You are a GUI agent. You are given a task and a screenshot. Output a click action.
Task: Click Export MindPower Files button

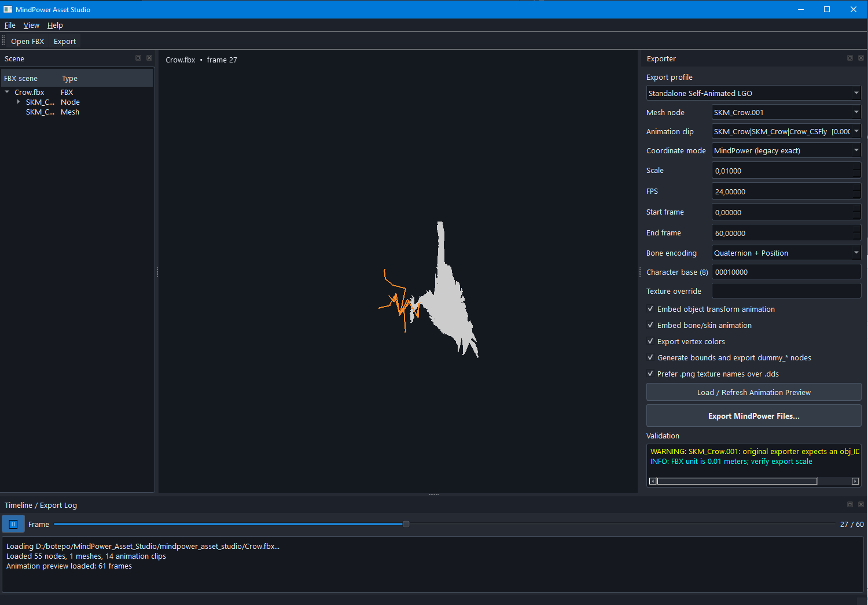point(753,416)
